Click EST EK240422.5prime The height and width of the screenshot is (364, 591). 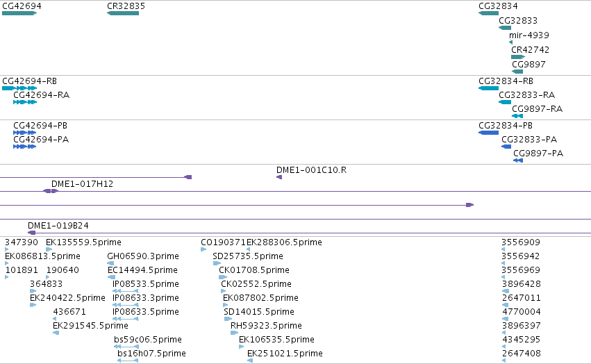pos(33,305)
